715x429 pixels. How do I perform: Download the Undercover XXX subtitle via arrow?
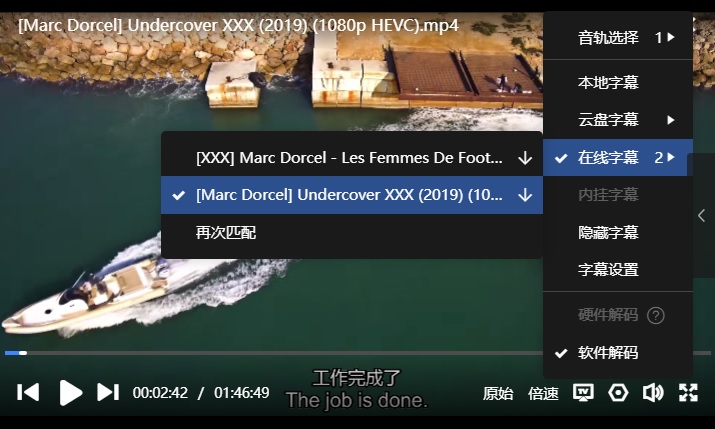[x=525, y=196]
